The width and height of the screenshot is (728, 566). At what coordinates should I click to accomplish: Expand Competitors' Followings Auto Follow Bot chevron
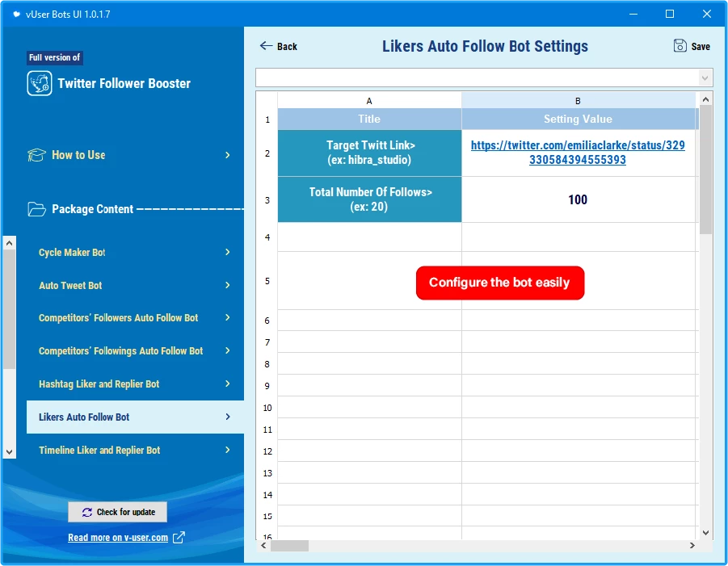tap(228, 350)
